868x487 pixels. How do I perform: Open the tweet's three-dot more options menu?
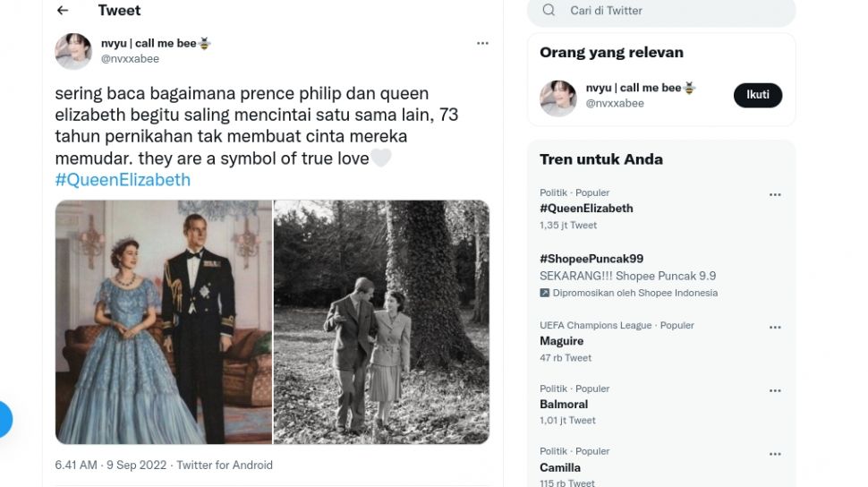pos(482,43)
